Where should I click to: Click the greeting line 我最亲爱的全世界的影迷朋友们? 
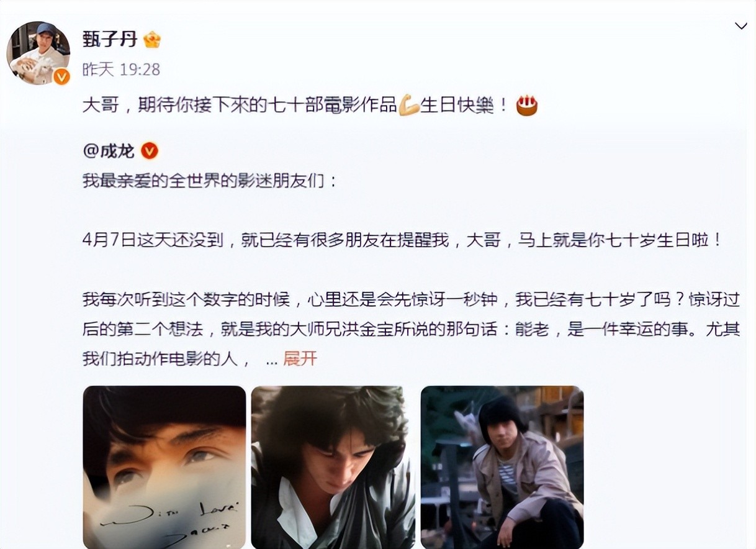tap(210, 181)
